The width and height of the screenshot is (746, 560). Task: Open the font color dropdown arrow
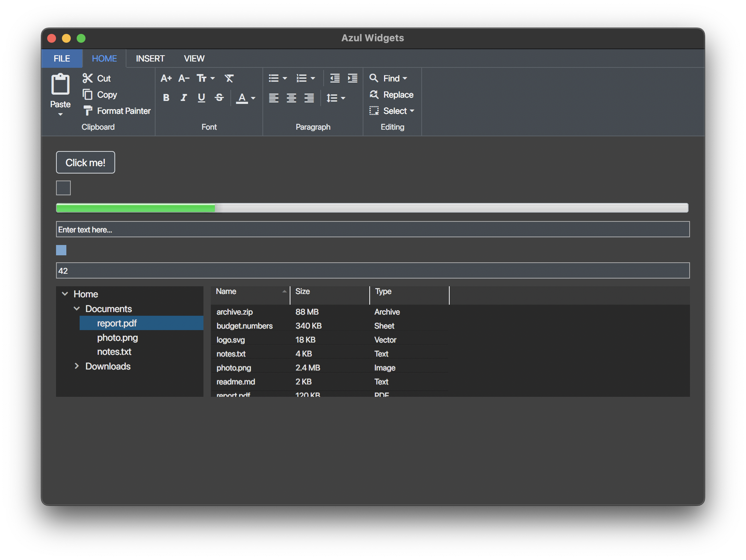(x=253, y=98)
